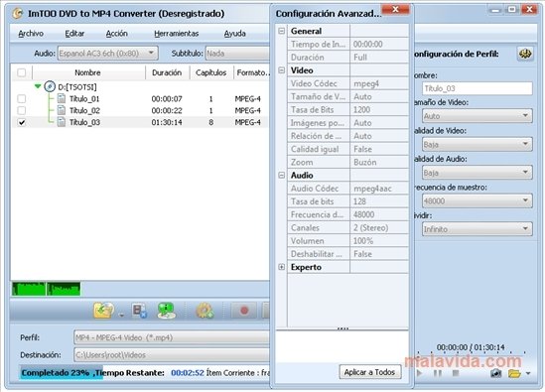
Task: Open the dropdown arrow beside the open DVD icon
Action: (121, 316)
